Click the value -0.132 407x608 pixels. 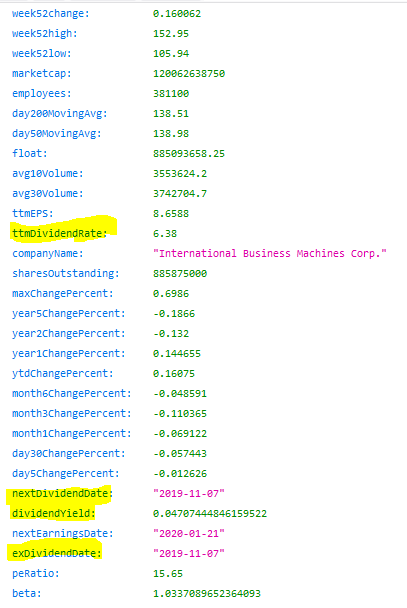(171, 333)
